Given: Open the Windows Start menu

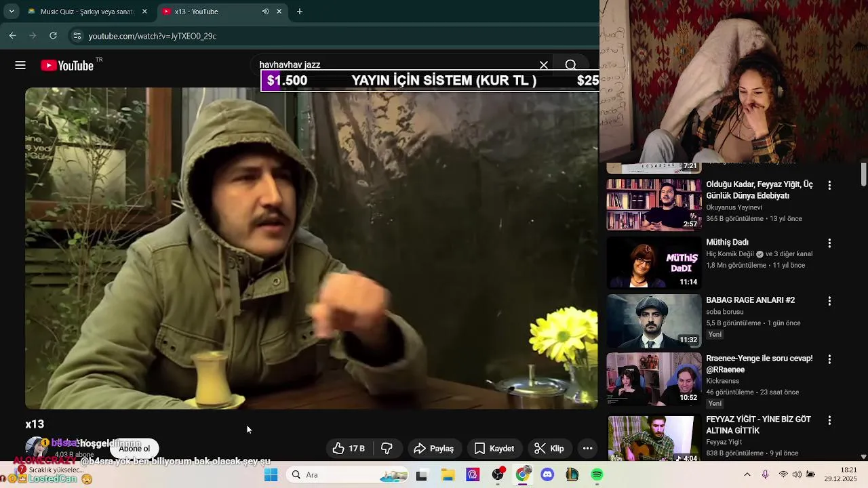Looking at the screenshot, I should 271,475.
